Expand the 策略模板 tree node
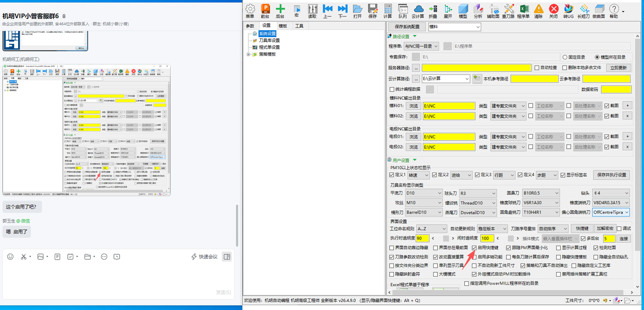The image size is (644, 310). pyautogui.click(x=248, y=54)
